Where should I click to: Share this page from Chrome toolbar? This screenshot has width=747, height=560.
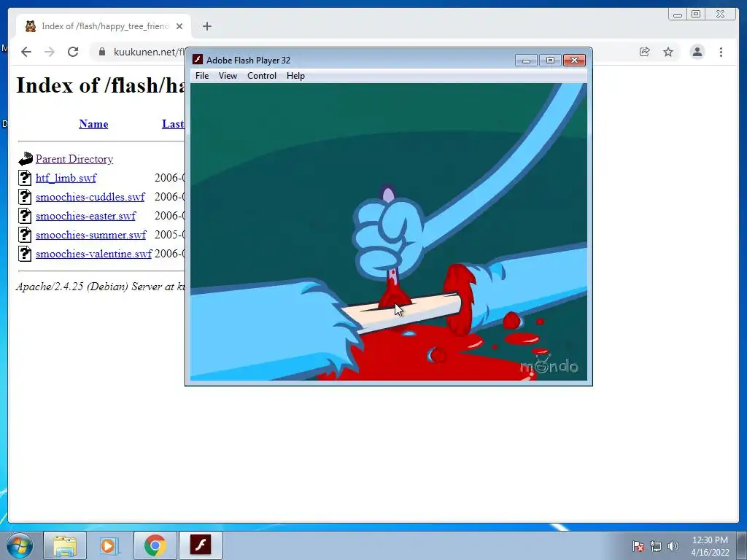[x=645, y=52]
